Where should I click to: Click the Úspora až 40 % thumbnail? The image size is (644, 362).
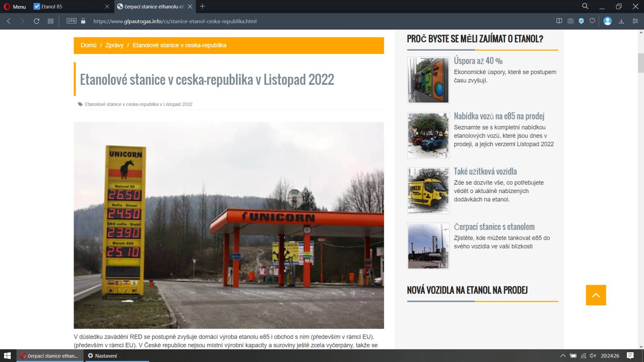click(428, 80)
